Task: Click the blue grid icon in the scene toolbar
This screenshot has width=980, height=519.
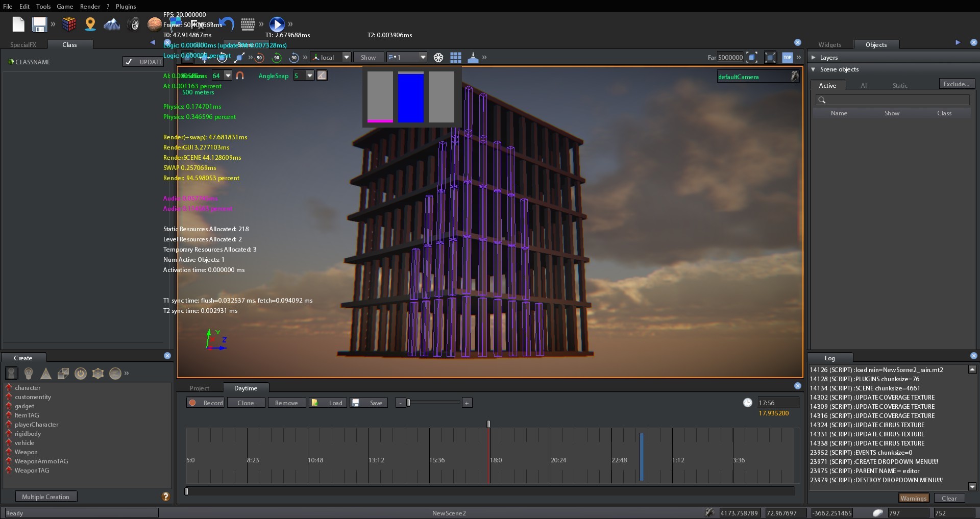Action: 456,58
